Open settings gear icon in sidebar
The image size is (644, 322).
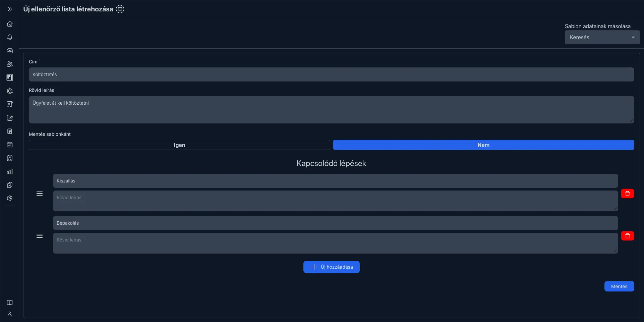10,198
